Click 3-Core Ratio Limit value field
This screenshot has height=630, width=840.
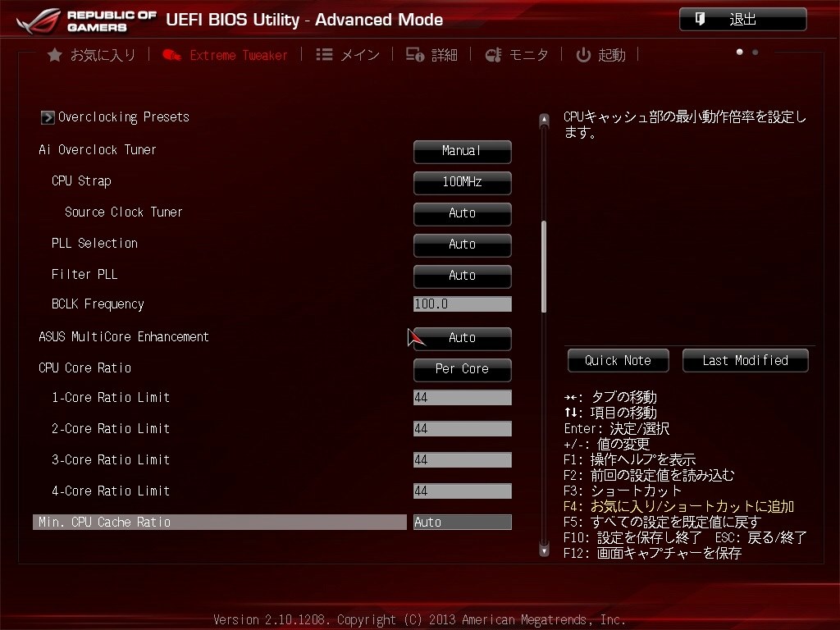(463, 459)
